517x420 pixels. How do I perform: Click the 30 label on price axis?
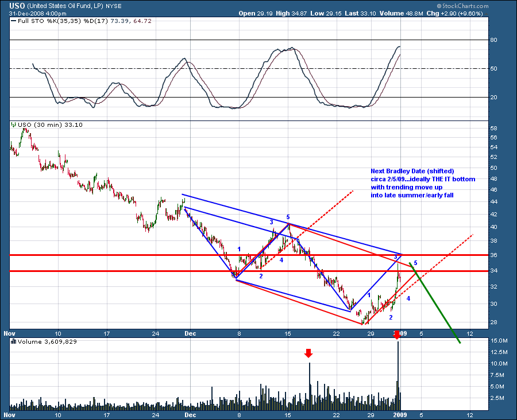pos(494,304)
